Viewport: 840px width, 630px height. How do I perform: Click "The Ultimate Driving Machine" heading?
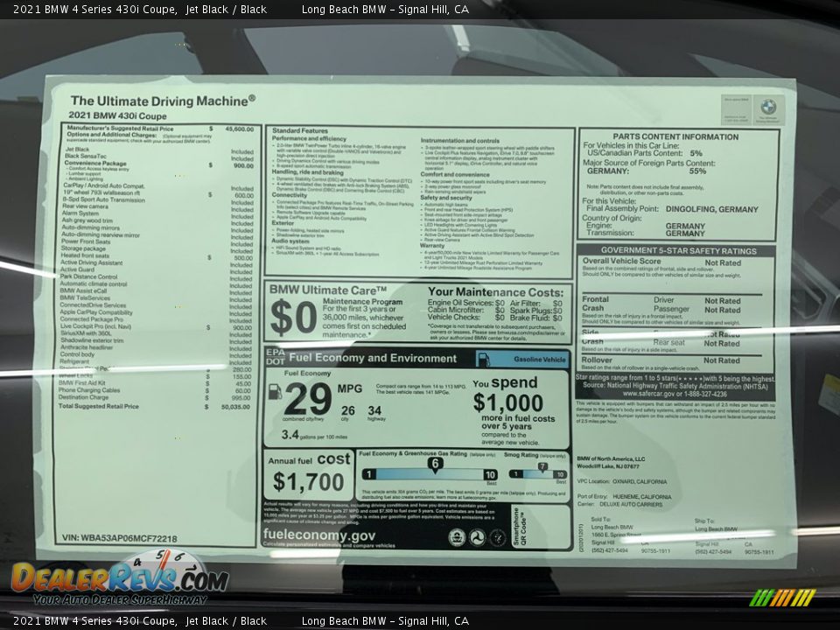tap(163, 101)
